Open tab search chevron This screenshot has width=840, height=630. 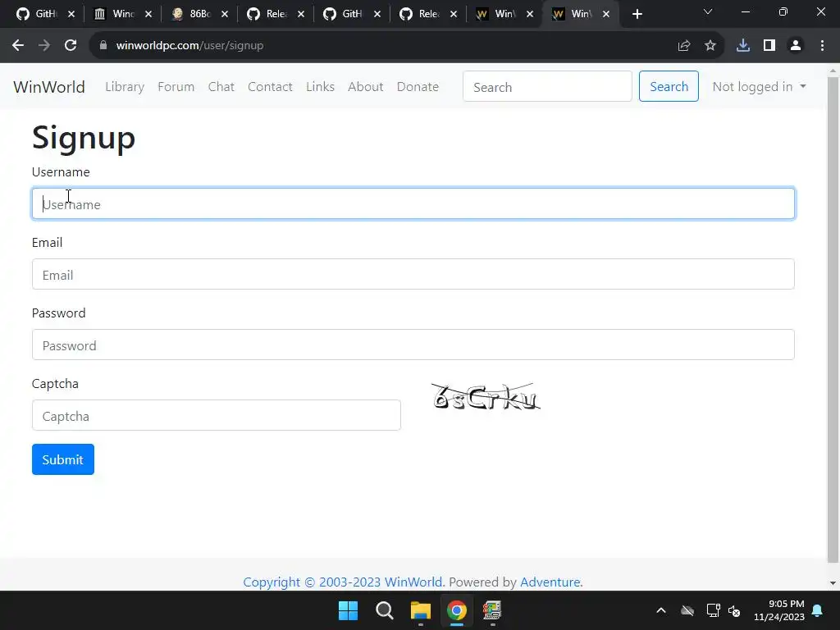(x=708, y=11)
